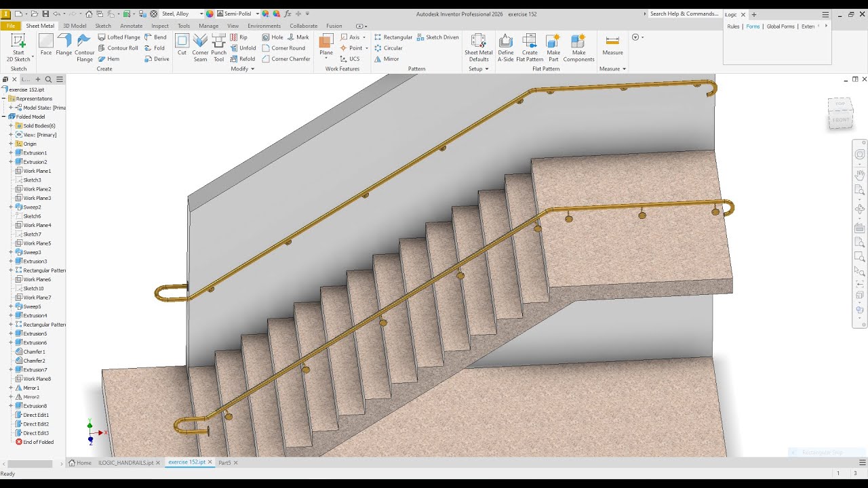Expand the Extrusion1 tree node

(x=11, y=152)
